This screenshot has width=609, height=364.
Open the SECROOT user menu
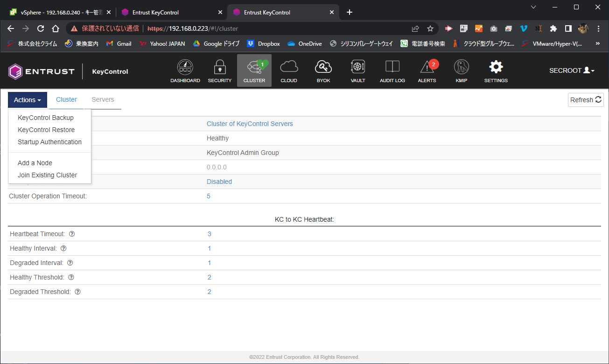[x=572, y=70]
